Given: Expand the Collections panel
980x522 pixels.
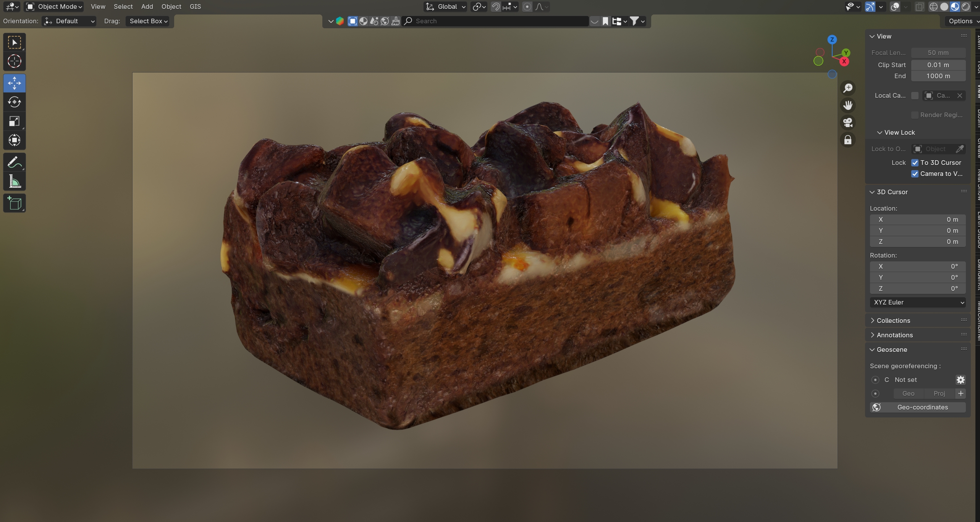Looking at the screenshot, I should [893, 321].
